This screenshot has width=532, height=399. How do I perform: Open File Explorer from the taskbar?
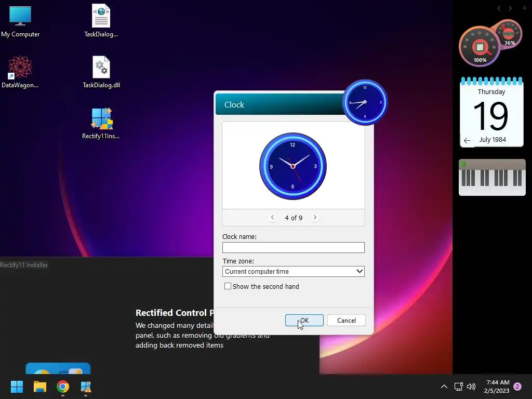(x=39, y=387)
